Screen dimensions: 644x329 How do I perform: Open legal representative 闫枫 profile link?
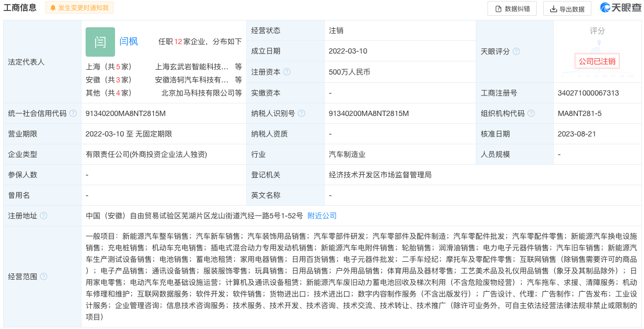[x=129, y=41]
